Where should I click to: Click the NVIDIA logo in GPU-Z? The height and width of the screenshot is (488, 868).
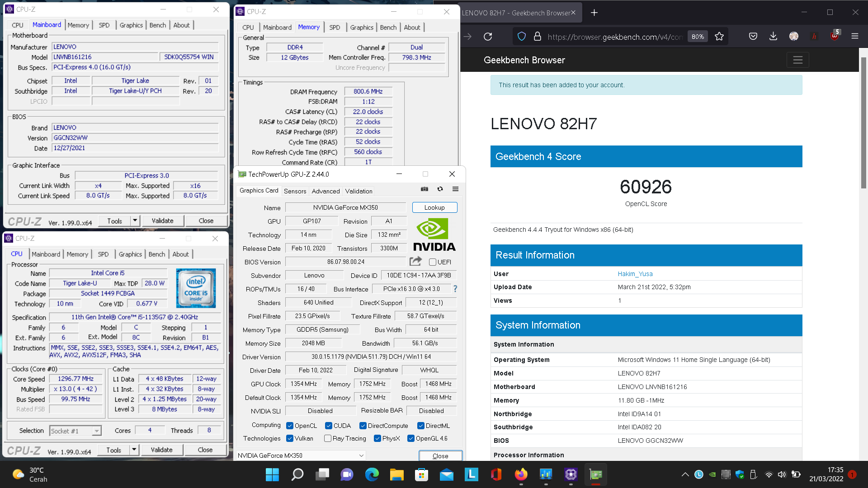tap(434, 235)
